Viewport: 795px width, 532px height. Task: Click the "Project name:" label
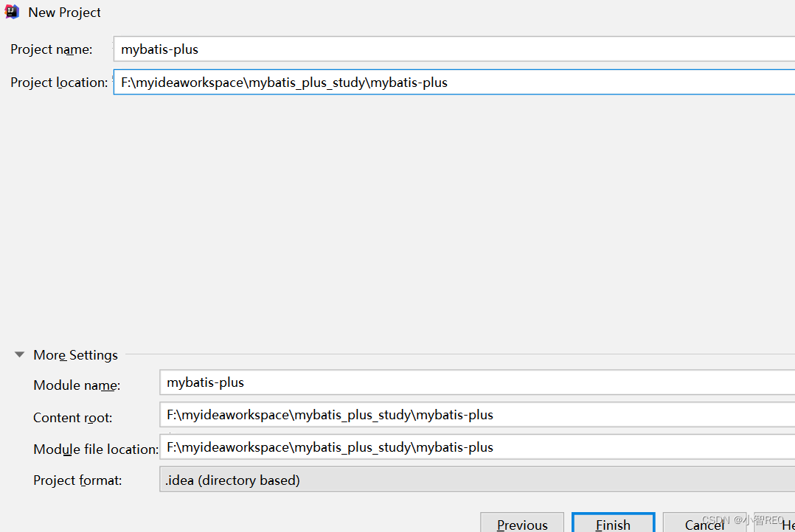(51, 49)
